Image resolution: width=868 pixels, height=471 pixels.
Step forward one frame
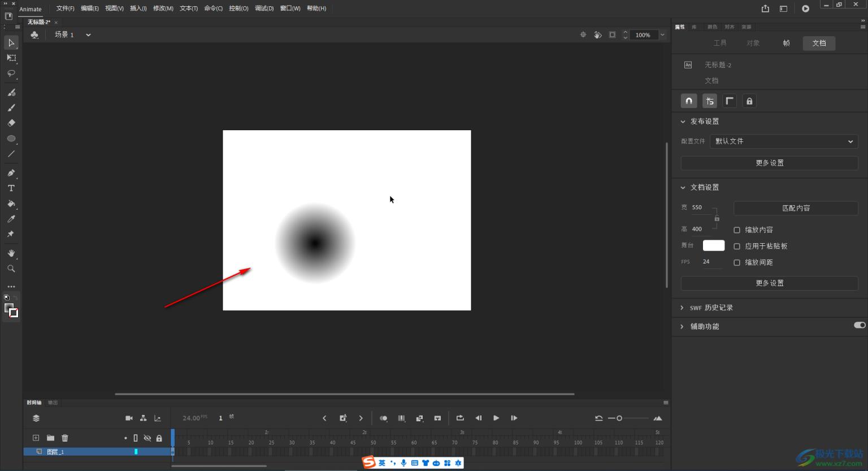[514, 418]
